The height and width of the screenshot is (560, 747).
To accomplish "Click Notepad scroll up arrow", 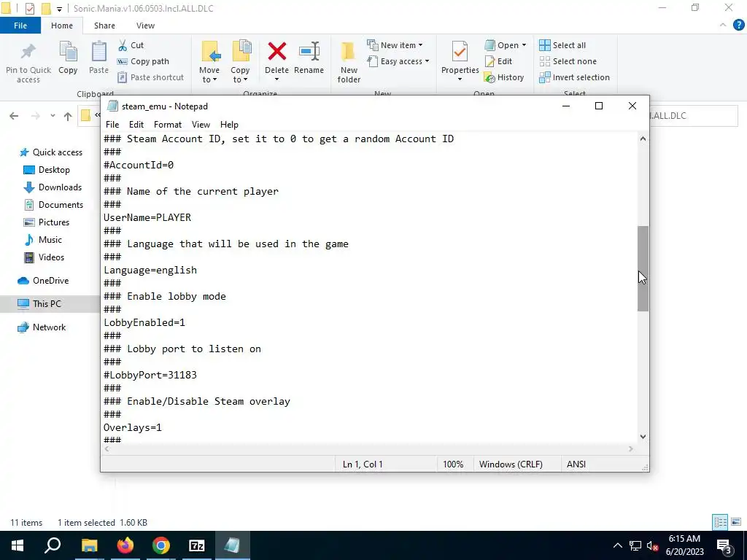I will [x=643, y=139].
